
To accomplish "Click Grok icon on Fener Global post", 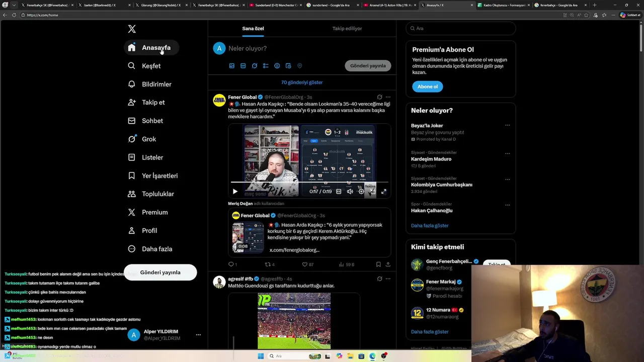I will (x=379, y=97).
